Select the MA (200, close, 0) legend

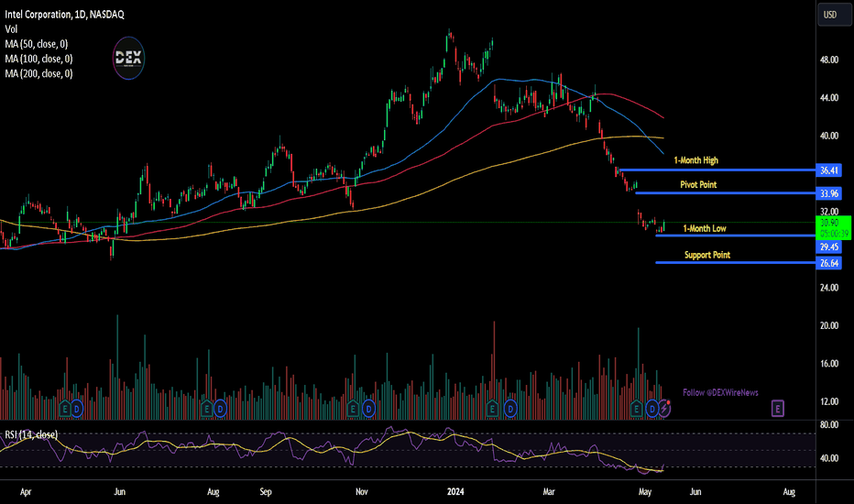[x=38, y=73]
